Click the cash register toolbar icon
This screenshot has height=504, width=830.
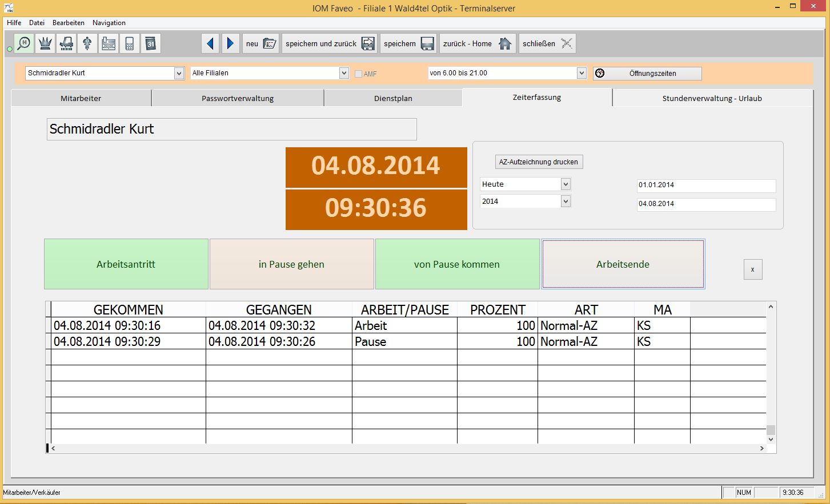click(109, 43)
